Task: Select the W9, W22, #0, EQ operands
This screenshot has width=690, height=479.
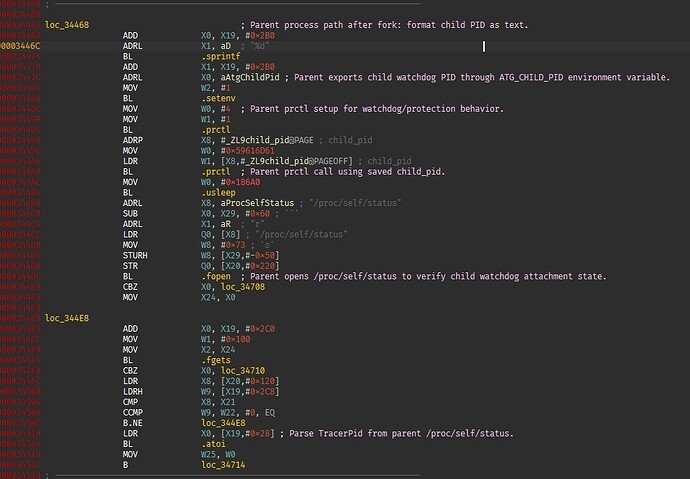Action: pyautogui.click(x=238, y=413)
